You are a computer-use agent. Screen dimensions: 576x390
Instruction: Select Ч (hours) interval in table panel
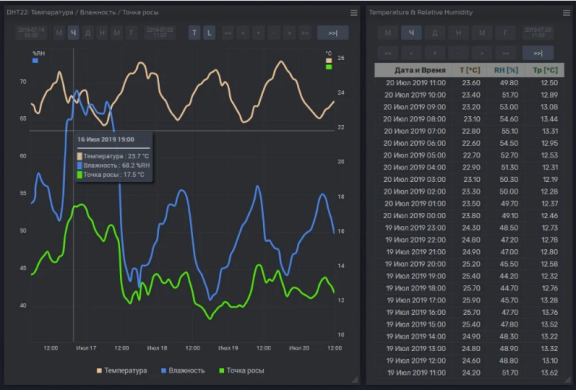[x=411, y=33]
